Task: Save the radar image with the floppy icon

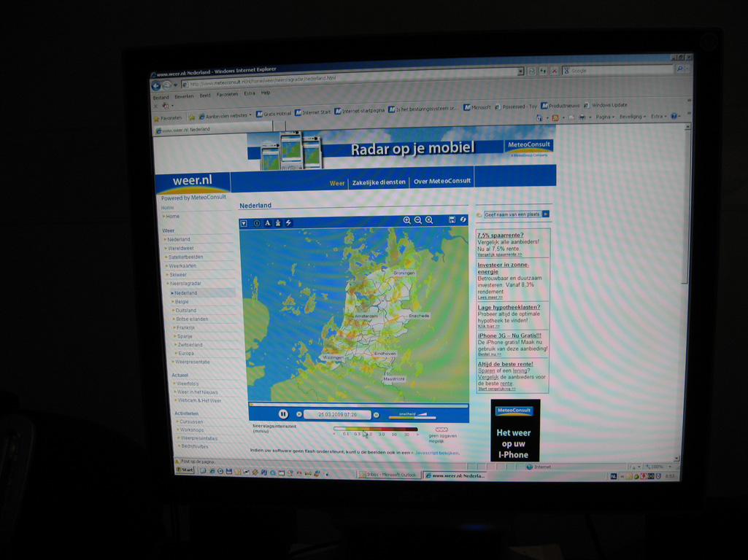Action: pyautogui.click(x=452, y=219)
